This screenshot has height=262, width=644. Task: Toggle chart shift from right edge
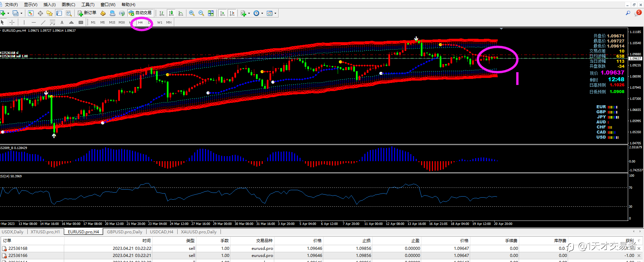click(x=232, y=13)
